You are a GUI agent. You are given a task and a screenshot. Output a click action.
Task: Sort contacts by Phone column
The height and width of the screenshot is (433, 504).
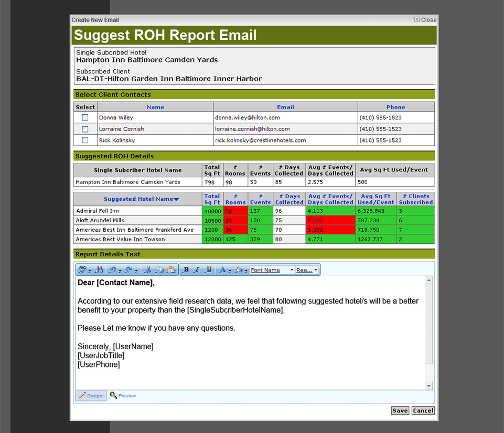[395, 107]
